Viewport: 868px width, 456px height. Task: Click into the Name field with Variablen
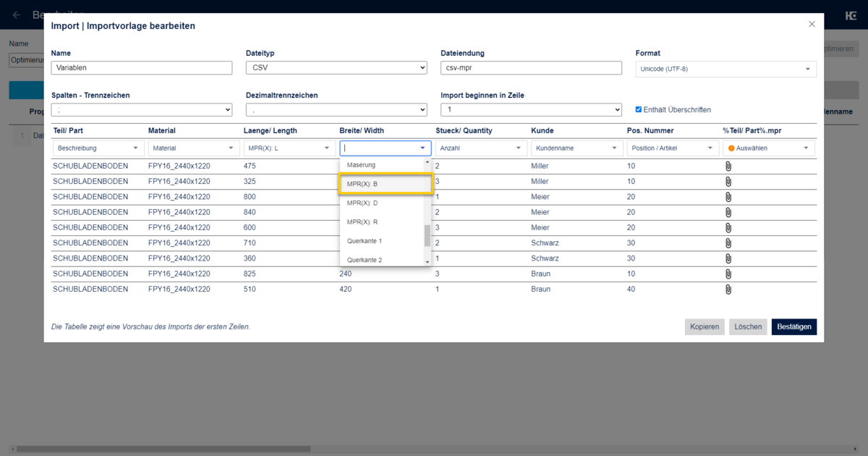142,68
